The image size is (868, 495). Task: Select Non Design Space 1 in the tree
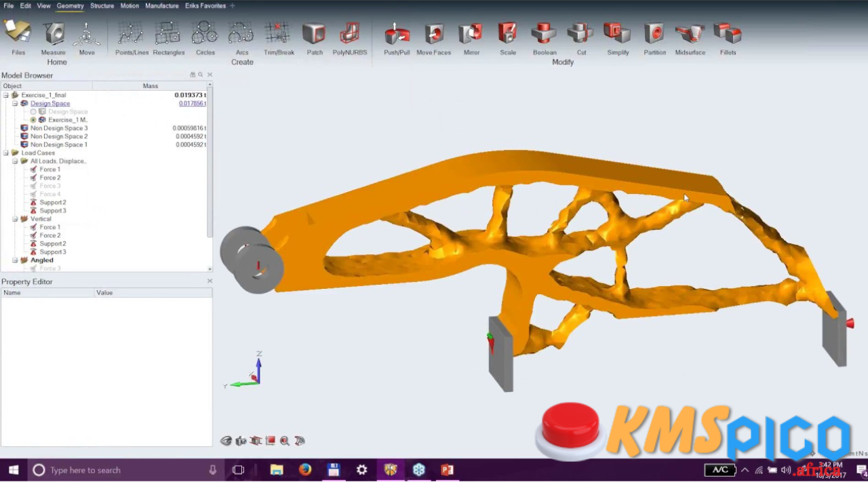[x=59, y=144]
